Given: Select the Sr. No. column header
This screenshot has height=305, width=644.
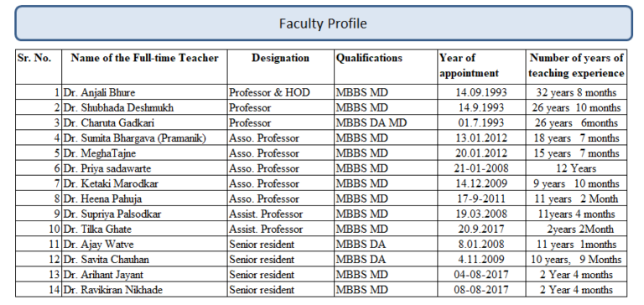Looking at the screenshot, I should coord(39,67).
